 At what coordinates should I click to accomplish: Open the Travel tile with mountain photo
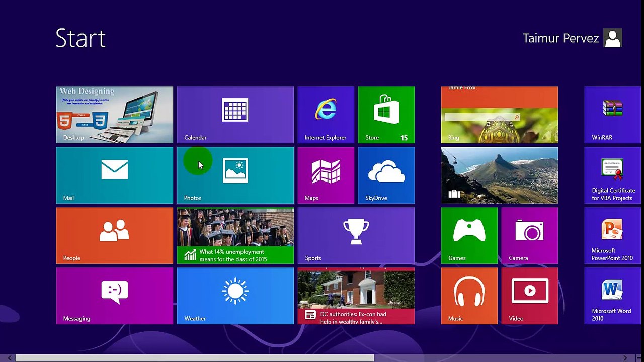point(500,175)
